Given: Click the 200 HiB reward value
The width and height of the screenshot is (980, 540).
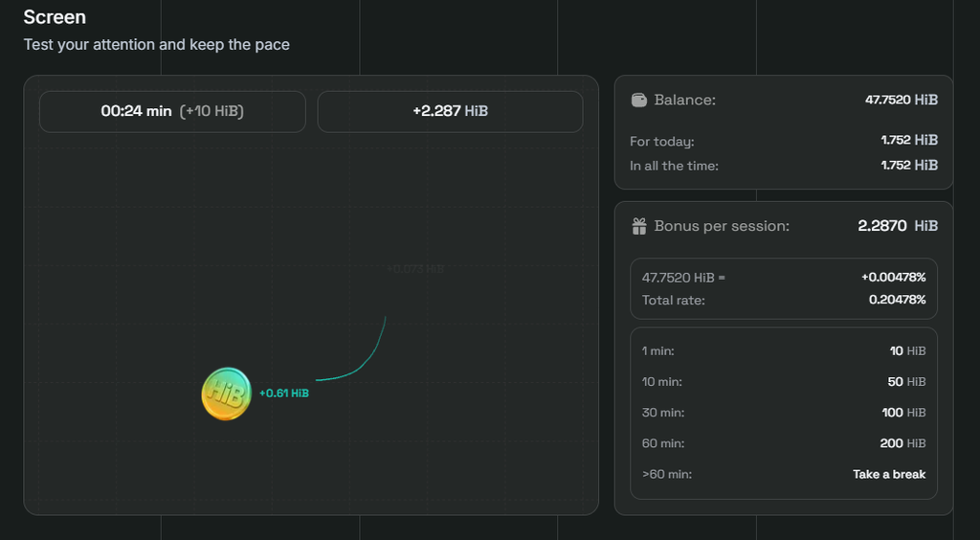Looking at the screenshot, I should 903,443.
